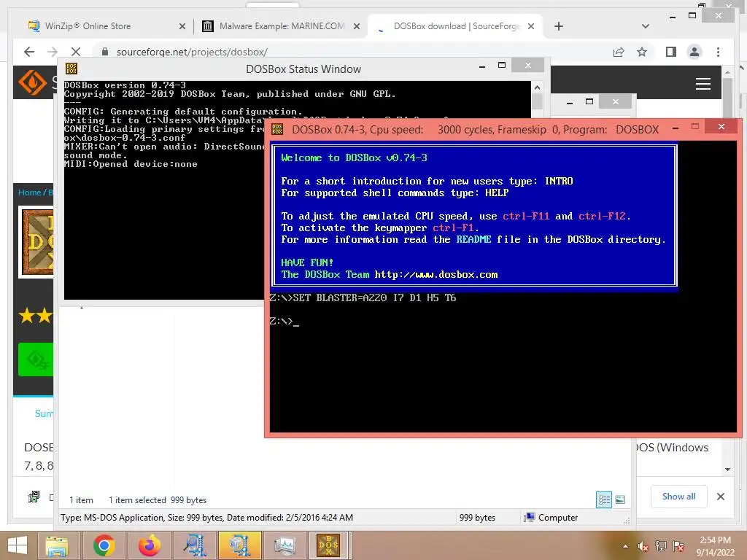The height and width of the screenshot is (560, 747).
Task: Show hidden system tray icons
Action: pos(625,546)
